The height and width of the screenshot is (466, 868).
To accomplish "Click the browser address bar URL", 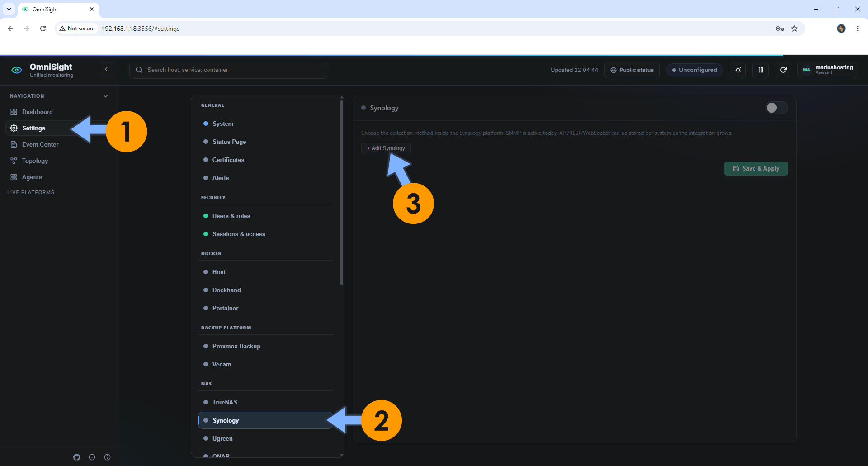I will pyautogui.click(x=141, y=29).
